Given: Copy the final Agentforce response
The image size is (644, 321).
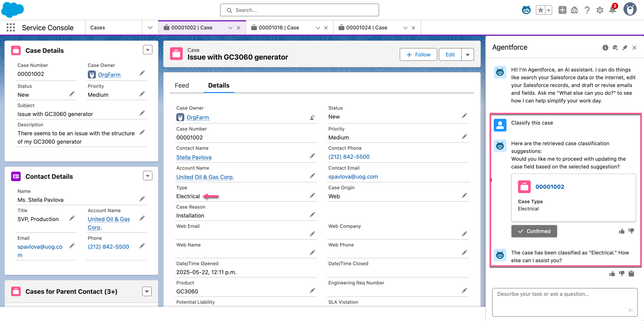Looking at the screenshot, I should (x=631, y=274).
